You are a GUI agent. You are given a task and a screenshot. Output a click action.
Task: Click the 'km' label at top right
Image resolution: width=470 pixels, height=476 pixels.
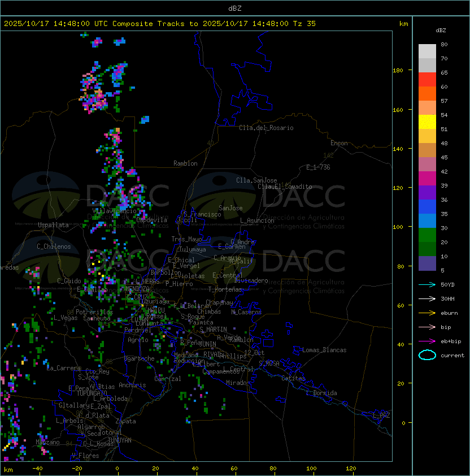point(403,24)
